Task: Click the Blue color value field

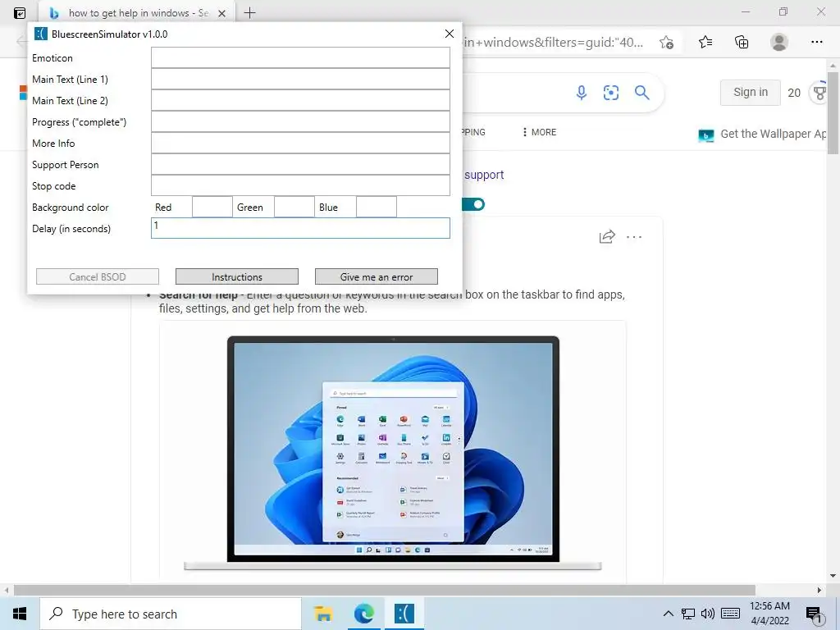Action: point(377,207)
